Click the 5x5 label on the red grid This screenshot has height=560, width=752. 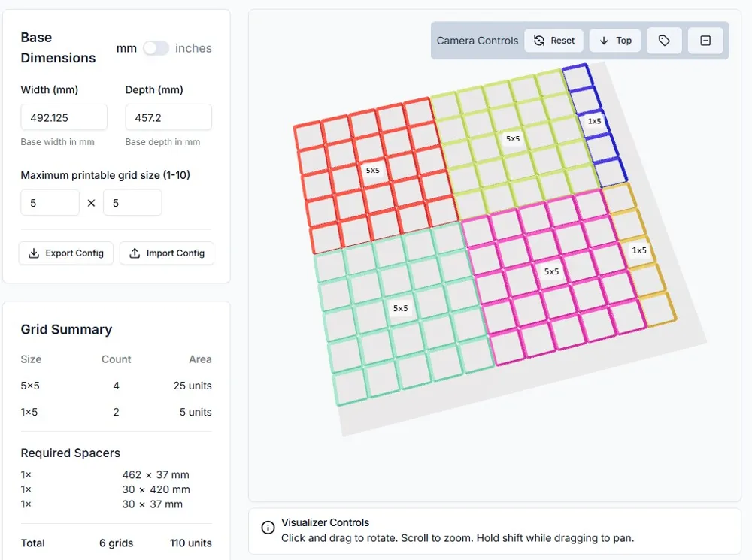point(373,171)
